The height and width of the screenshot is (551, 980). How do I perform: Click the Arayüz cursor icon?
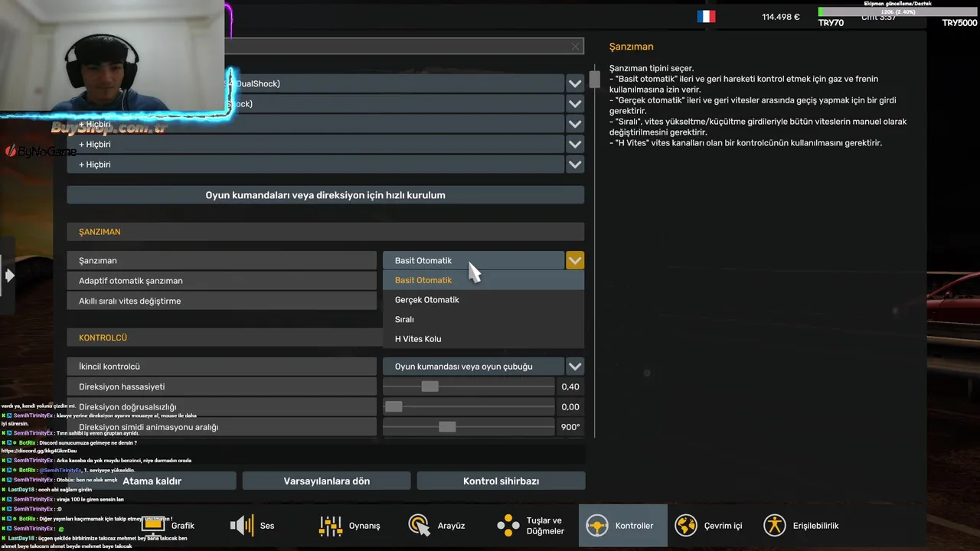tap(420, 525)
